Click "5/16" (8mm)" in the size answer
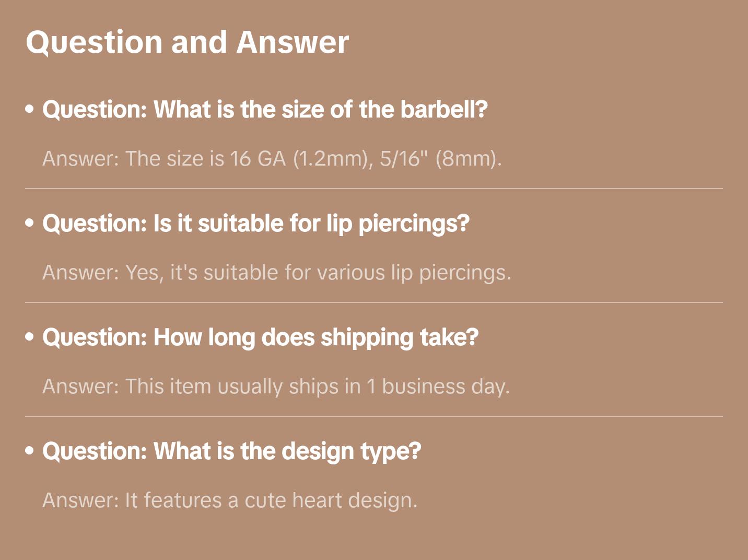 coord(440,158)
